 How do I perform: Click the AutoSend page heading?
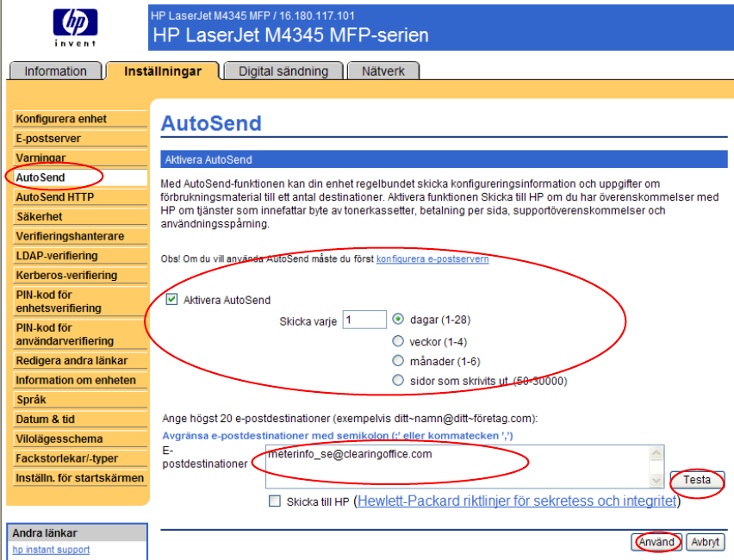(x=211, y=123)
